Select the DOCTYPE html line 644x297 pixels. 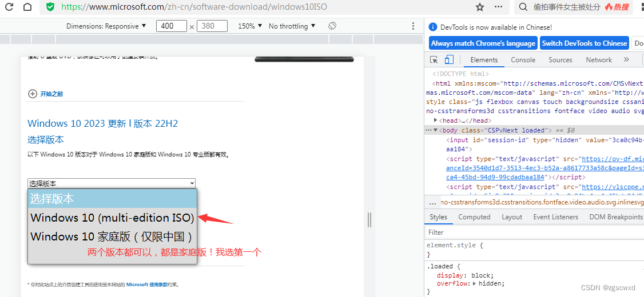coord(460,74)
